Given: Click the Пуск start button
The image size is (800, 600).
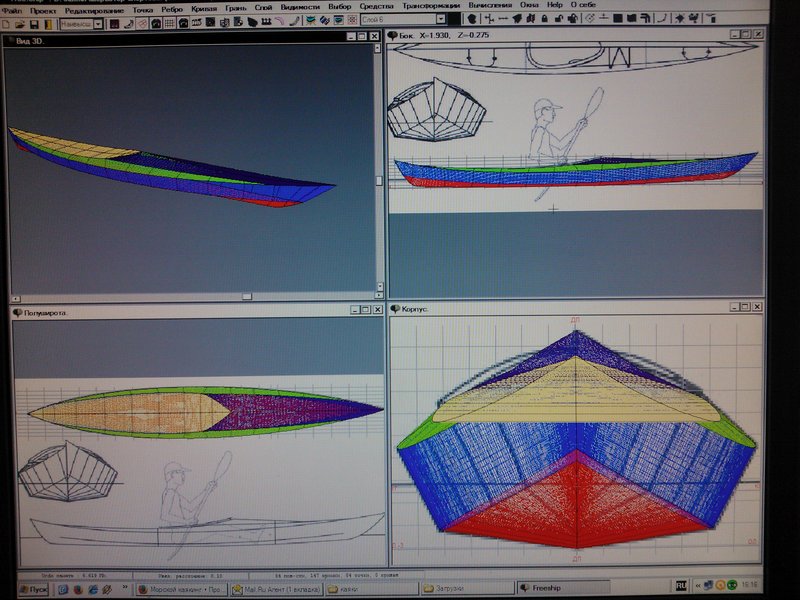Looking at the screenshot, I should coord(34,589).
